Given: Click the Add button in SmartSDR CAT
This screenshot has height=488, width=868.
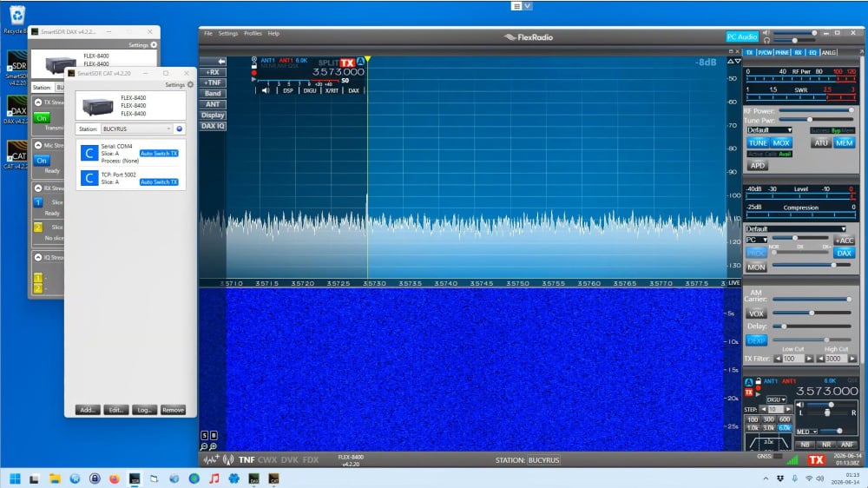Looking at the screenshot, I should [88, 410].
